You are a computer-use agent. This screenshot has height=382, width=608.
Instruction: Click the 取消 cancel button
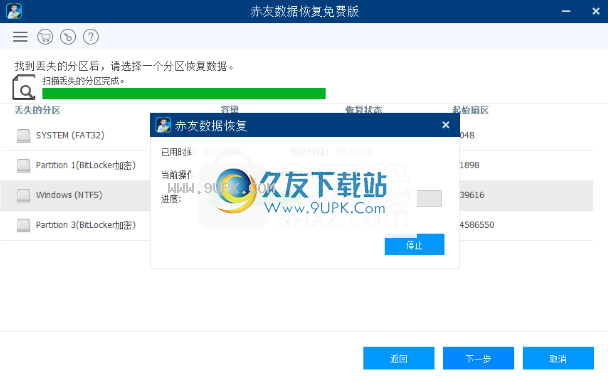point(558,358)
